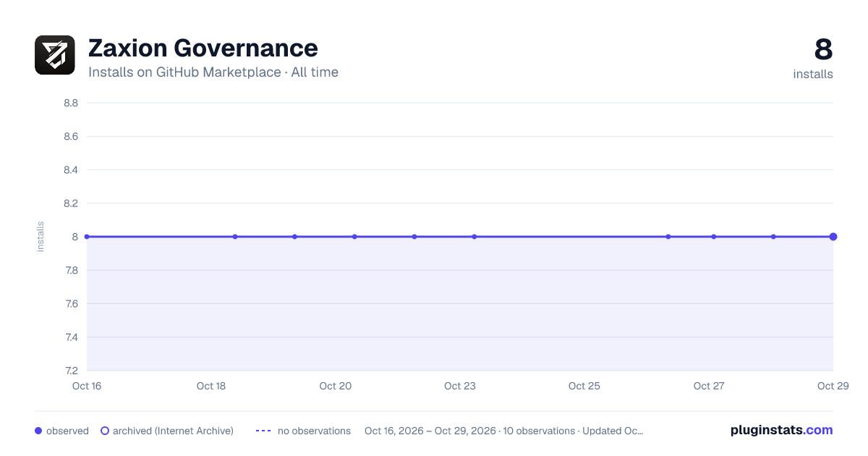The height and width of the screenshot is (456, 868).
Task: Click 'archived (Internet Archive)' legend label
Action: 173,431
